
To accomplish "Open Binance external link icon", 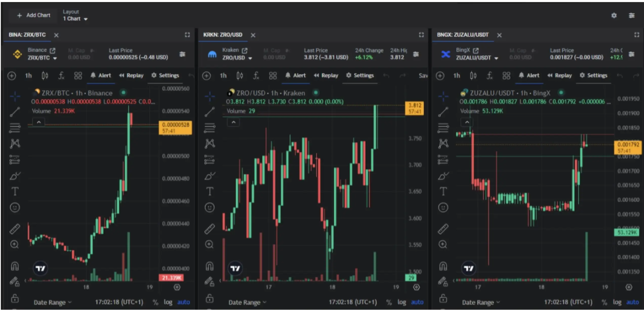I will coord(53,50).
